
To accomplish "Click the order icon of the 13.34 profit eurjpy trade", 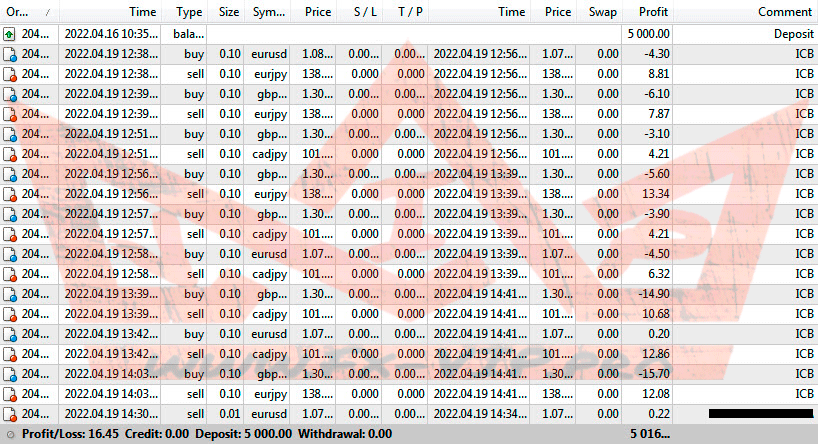I will (x=10, y=193).
